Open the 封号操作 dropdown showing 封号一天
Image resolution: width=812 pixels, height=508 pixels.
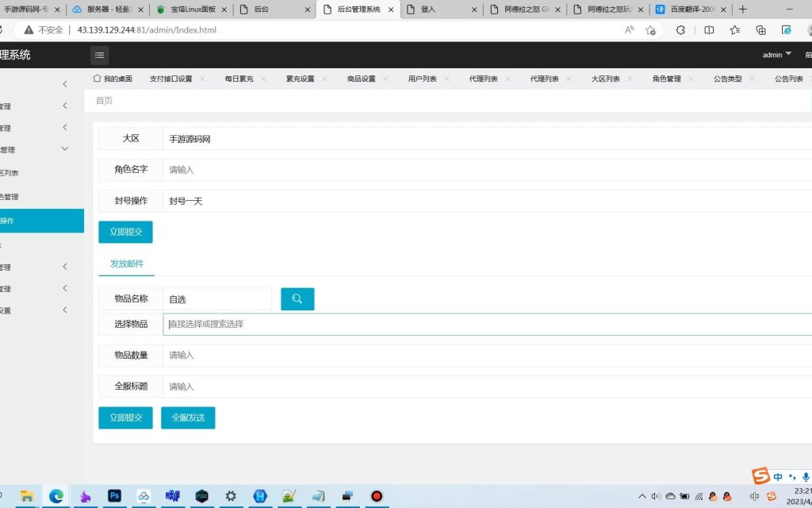[484, 201]
